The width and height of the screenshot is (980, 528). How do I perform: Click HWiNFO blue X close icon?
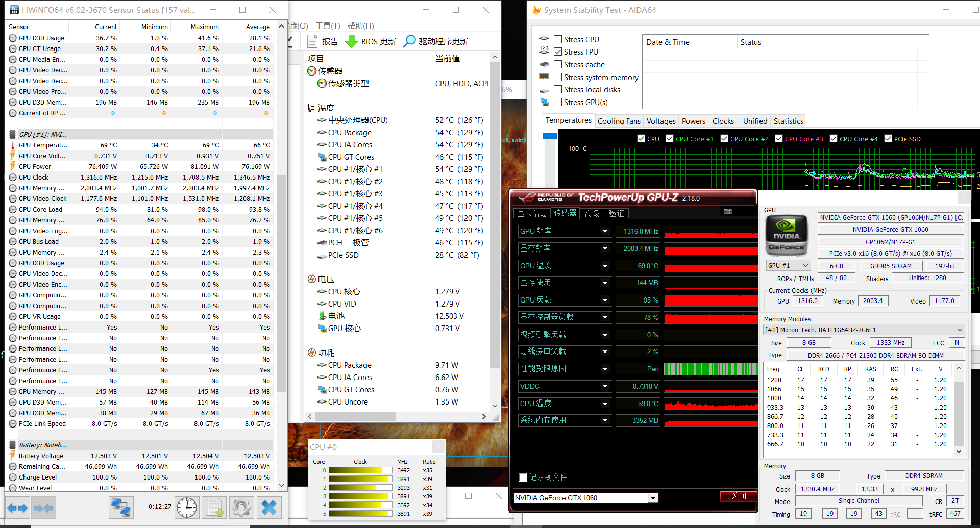point(268,508)
